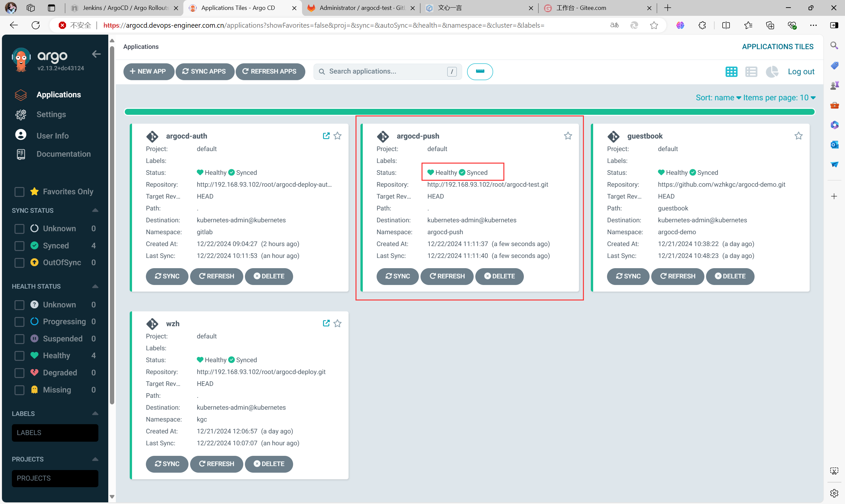Enable the Favorites Only checkbox
This screenshot has height=504, width=845.
pyautogui.click(x=19, y=192)
